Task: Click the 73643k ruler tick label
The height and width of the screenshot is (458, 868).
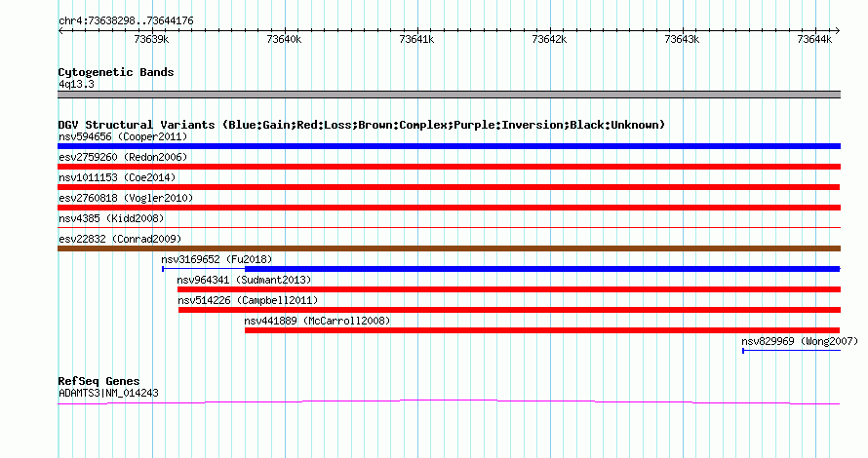Action: click(682, 39)
